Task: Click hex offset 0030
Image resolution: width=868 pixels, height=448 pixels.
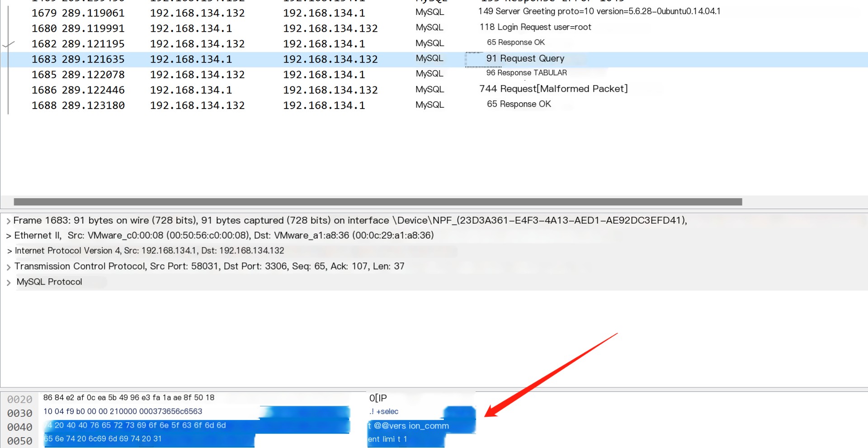Action: (19, 414)
